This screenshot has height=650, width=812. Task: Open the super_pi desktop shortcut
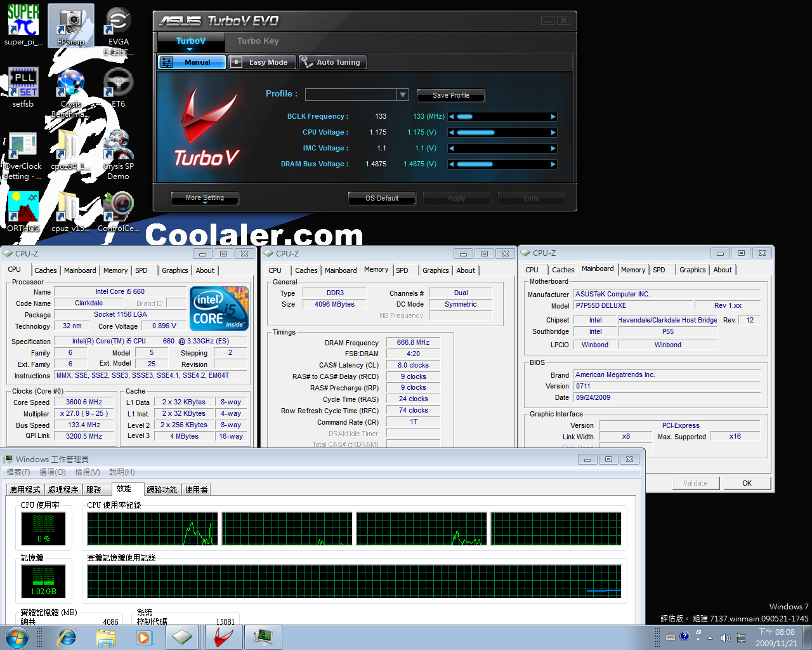pos(23,25)
